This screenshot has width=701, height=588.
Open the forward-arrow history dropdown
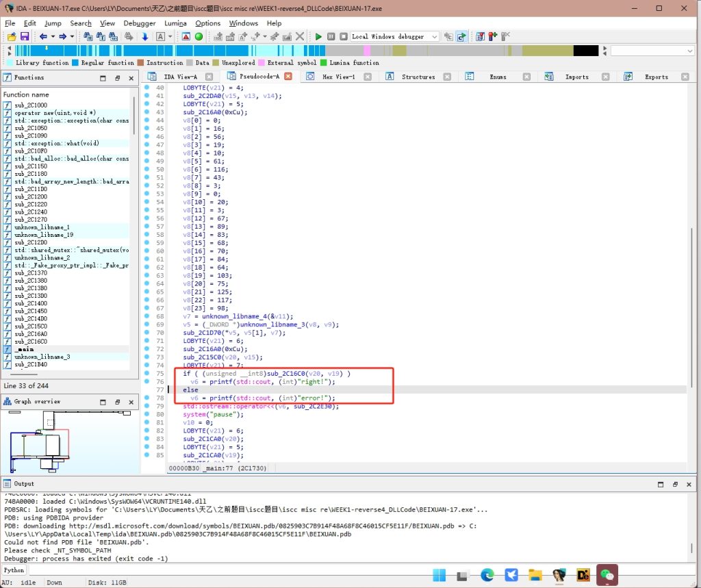click(72, 37)
